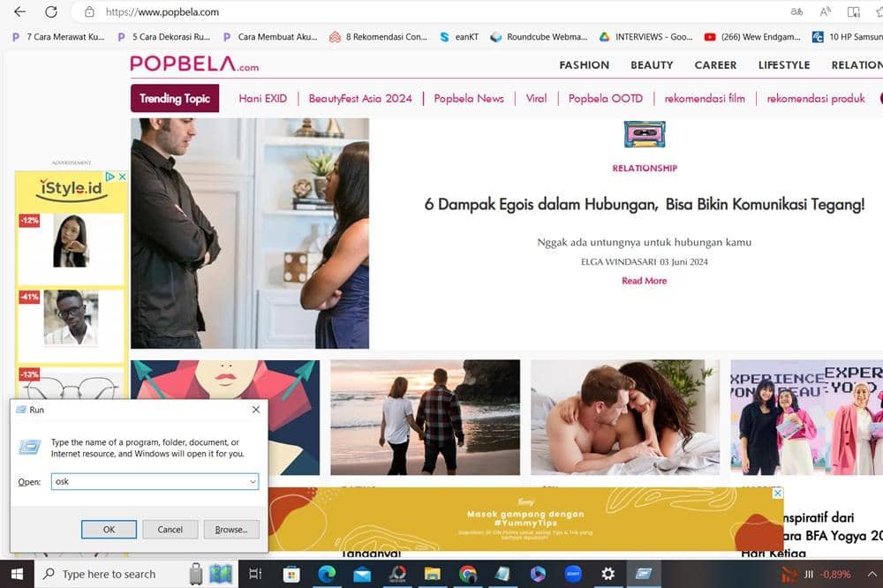This screenshot has width=883, height=588.
Task: Click Read More under the relationship article
Action: point(644,281)
